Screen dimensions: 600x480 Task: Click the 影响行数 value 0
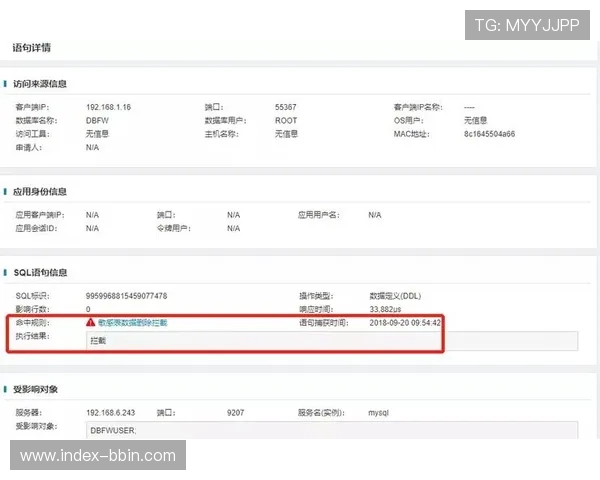pos(88,309)
